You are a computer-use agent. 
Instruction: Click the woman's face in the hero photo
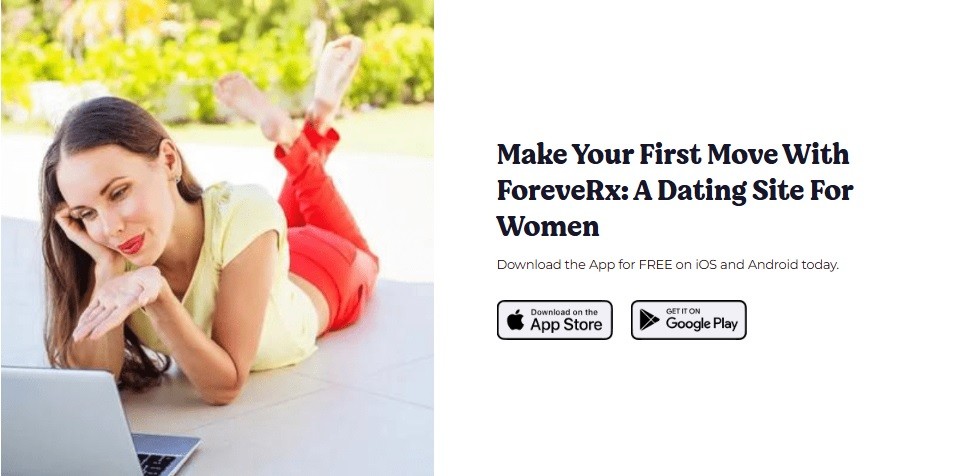coord(116,205)
